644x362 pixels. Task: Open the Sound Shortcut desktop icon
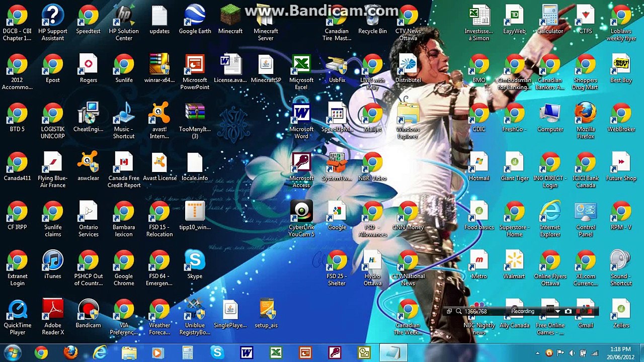(x=621, y=268)
